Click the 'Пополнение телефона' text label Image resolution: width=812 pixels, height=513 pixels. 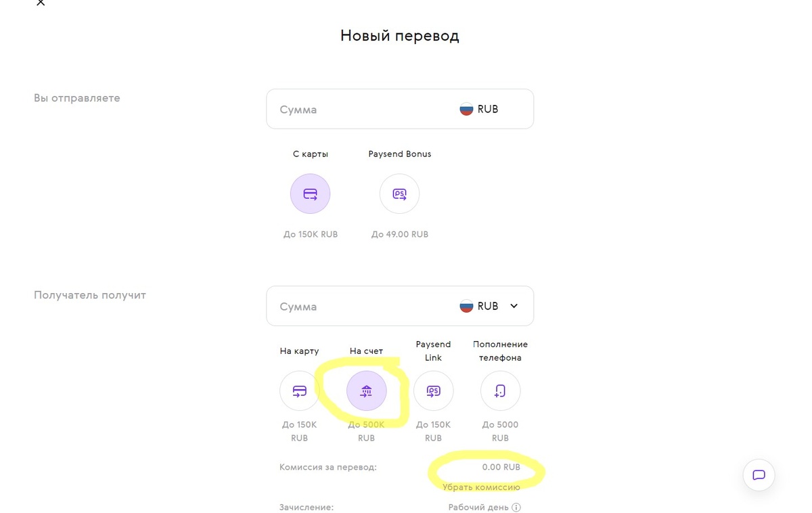tap(500, 351)
